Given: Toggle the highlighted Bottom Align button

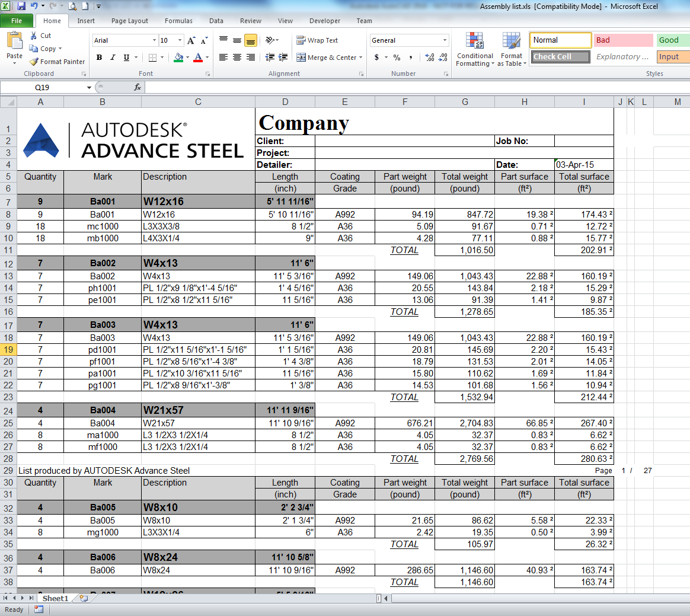Looking at the screenshot, I should click(251, 40).
